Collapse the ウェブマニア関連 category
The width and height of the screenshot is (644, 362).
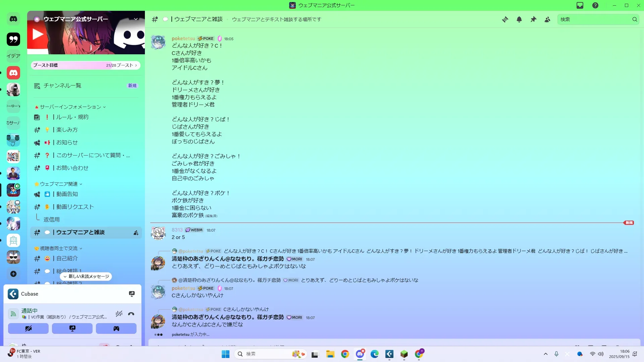point(59,184)
